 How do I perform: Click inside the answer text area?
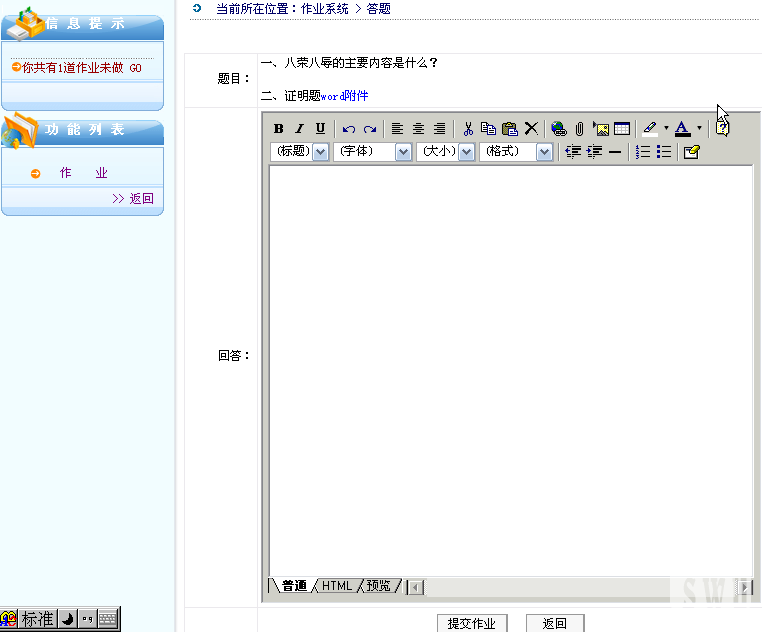510,370
